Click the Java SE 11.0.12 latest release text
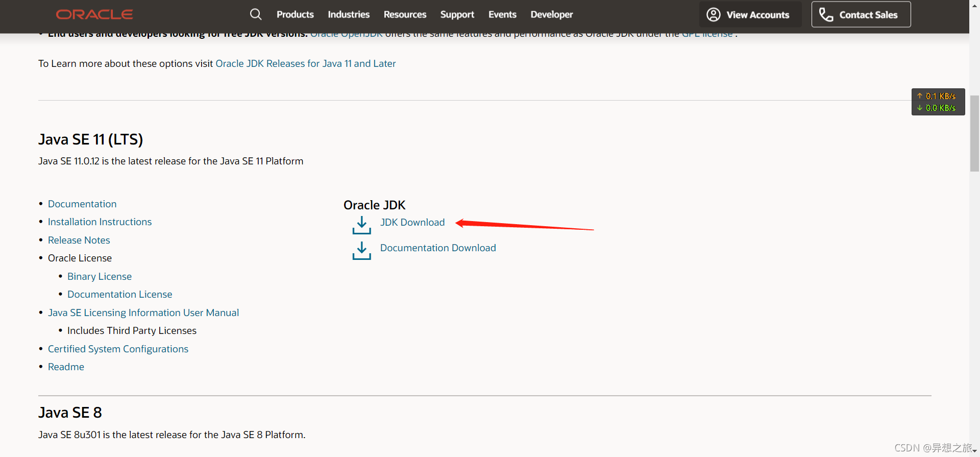This screenshot has width=980, height=457. [x=170, y=161]
